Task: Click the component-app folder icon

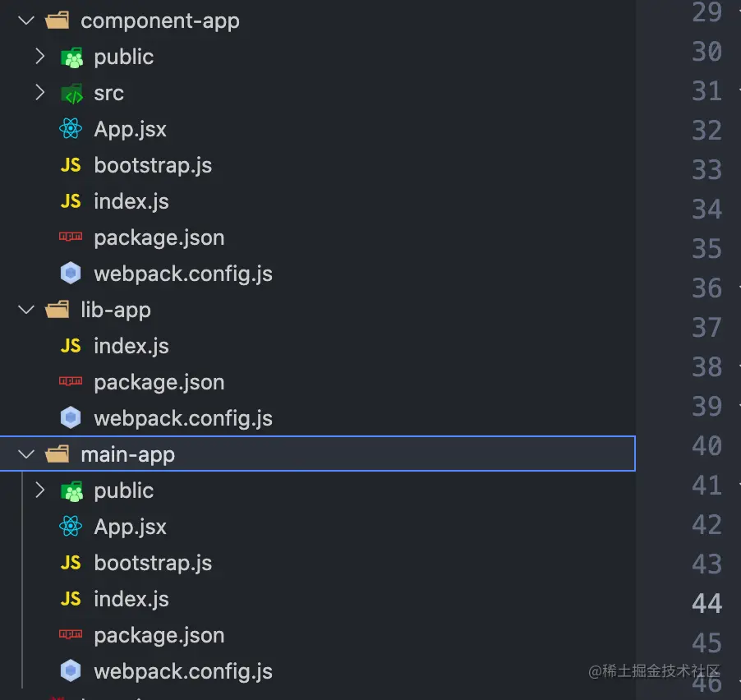Action: pos(58,21)
